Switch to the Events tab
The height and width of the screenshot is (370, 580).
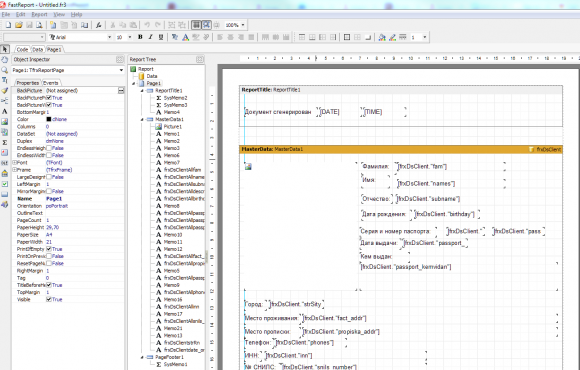coord(50,83)
